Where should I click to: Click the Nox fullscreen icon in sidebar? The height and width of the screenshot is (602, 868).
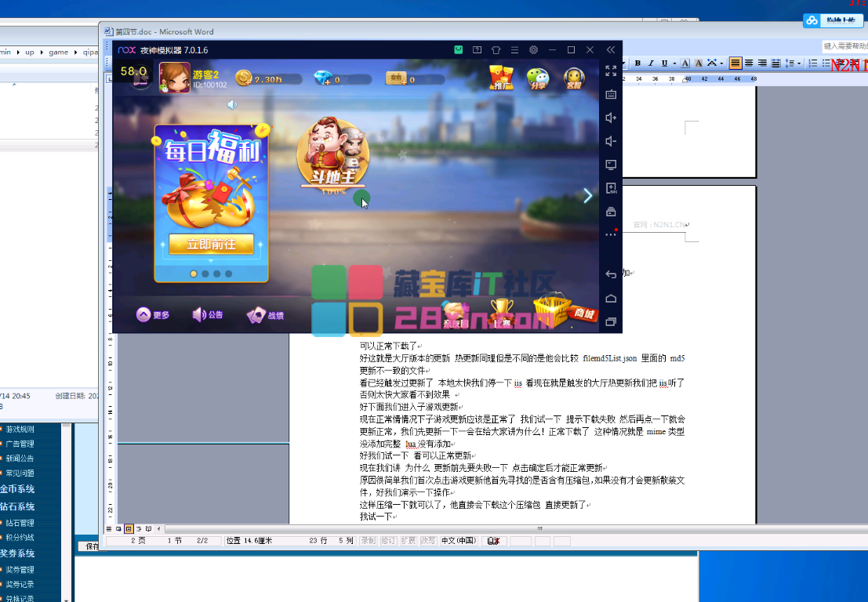coord(611,71)
